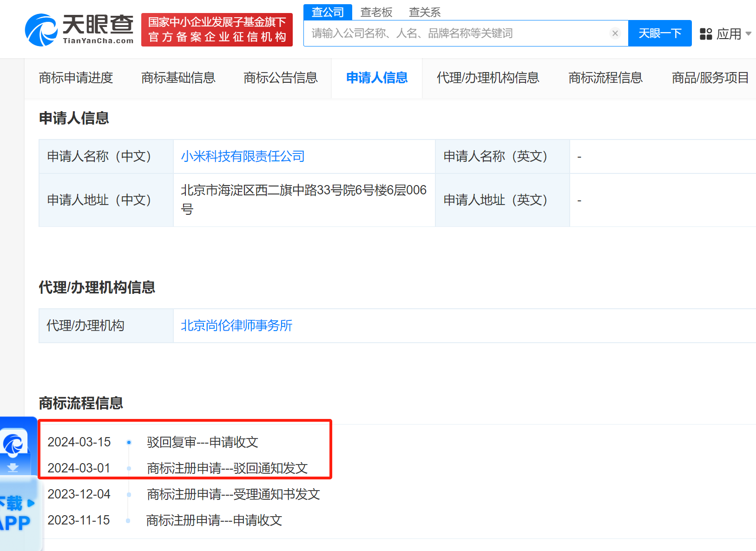Click the 2023-12-04 timeline dot
Image resolution: width=756 pixels, height=551 pixels.
pos(129,494)
